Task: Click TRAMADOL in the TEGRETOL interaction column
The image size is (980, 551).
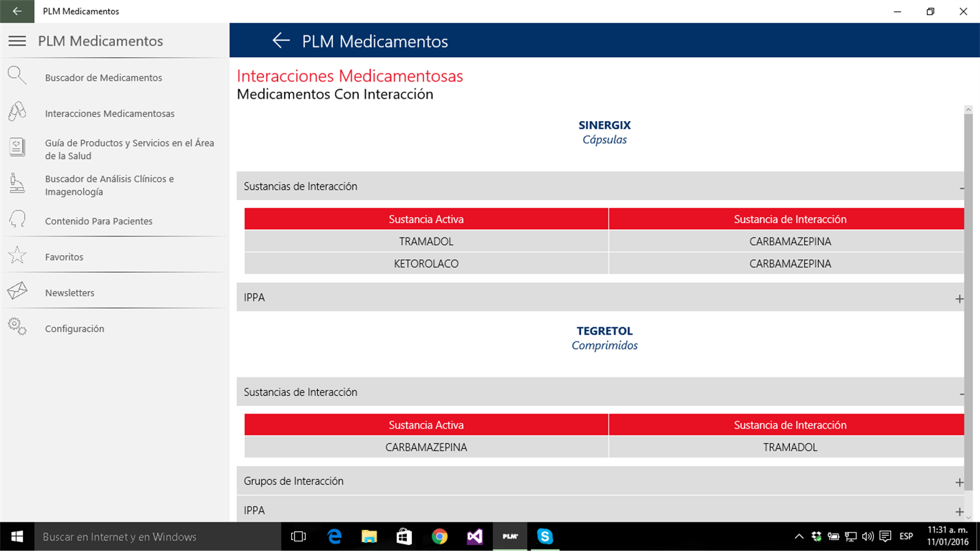Action: [x=787, y=447]
